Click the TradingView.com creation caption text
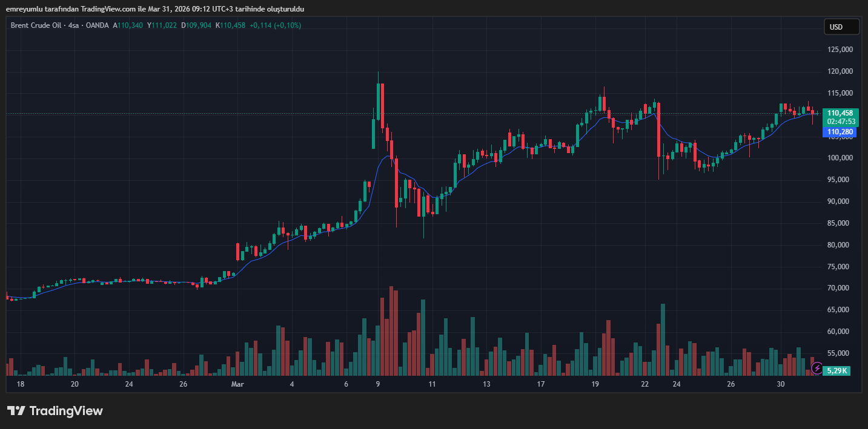The image size is (868, 429). (x=154, y=9)
